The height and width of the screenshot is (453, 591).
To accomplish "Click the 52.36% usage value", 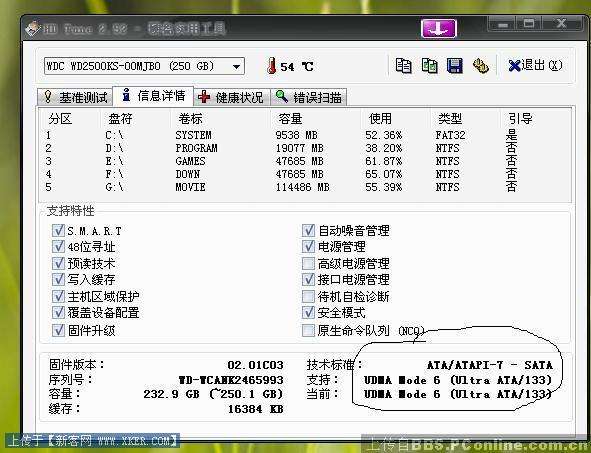I will (384, 135).
